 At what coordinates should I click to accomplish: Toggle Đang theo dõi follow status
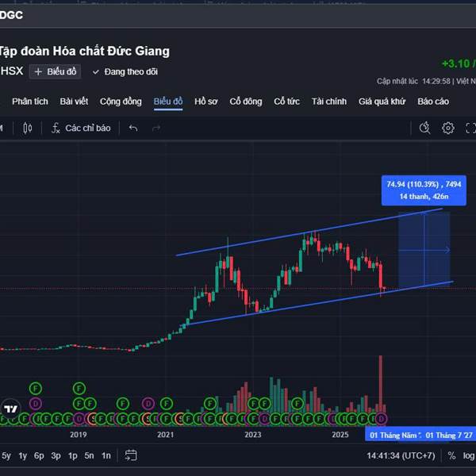[125, 72]
